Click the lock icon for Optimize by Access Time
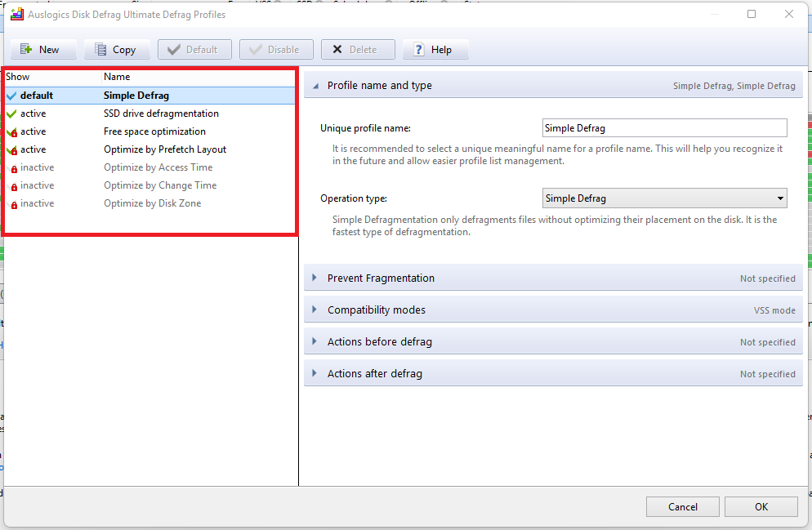 pyautogui.click(x=14, y=169)
